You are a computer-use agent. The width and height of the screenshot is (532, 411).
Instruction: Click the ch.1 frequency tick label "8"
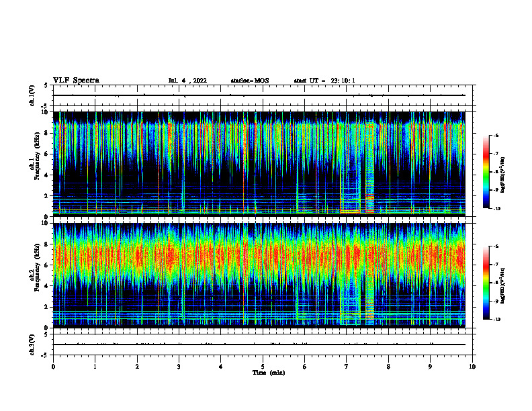(47, 133)
